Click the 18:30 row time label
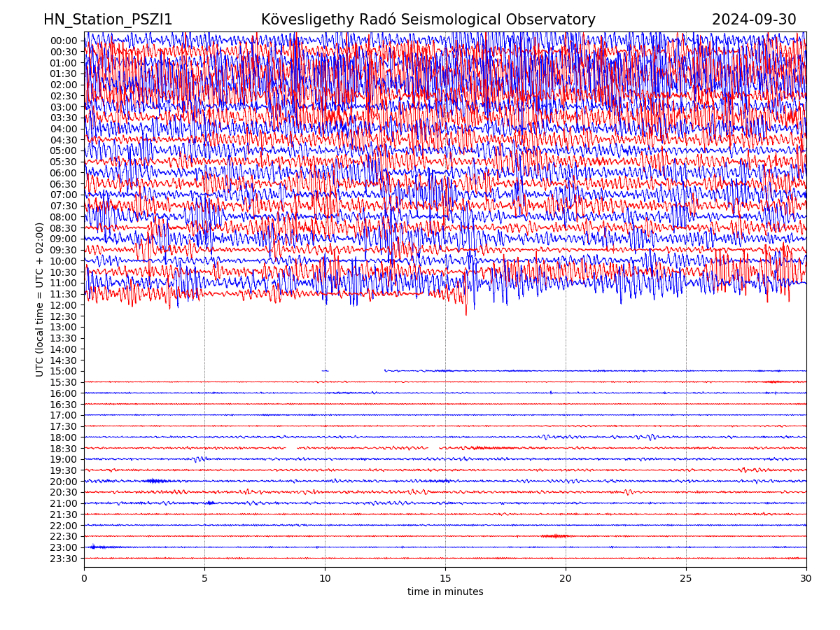The height and width of the screenshot is (630, 840). click(63, 449)
